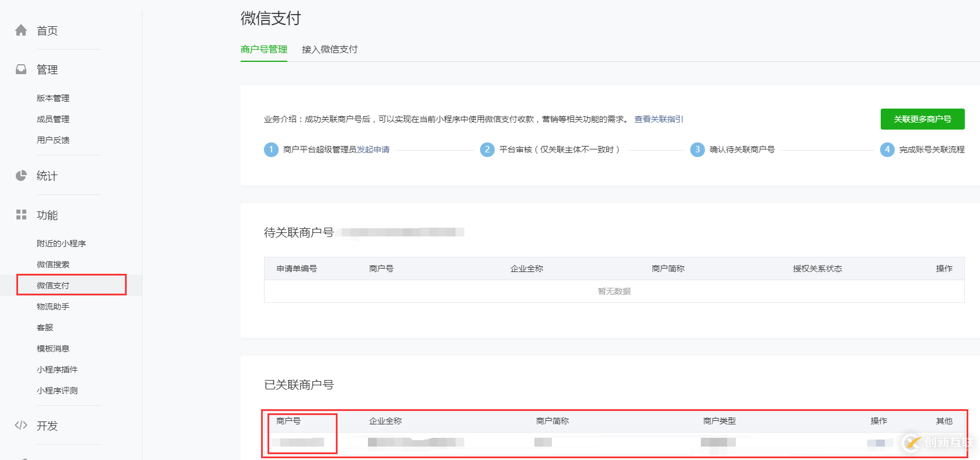Click the inbox icon beside 管理
Image resolution: width=980 pixels, height=460 pixels.
[21, 69]
